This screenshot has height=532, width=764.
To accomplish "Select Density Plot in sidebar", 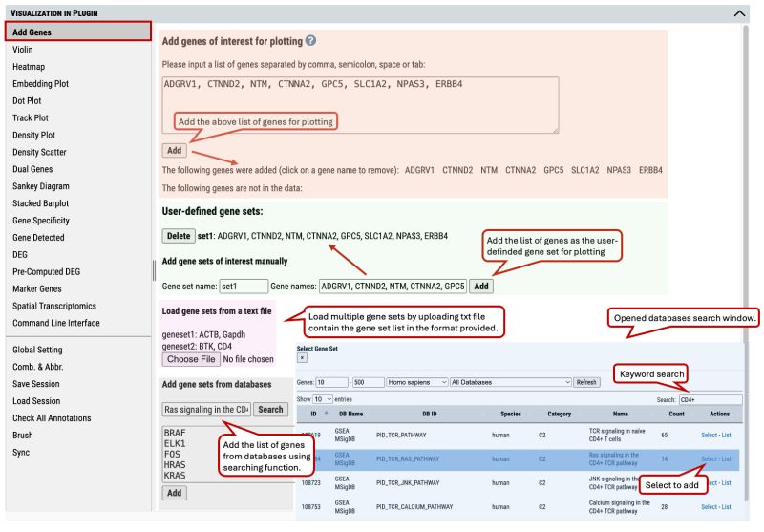I will click(x=33, y=135).
